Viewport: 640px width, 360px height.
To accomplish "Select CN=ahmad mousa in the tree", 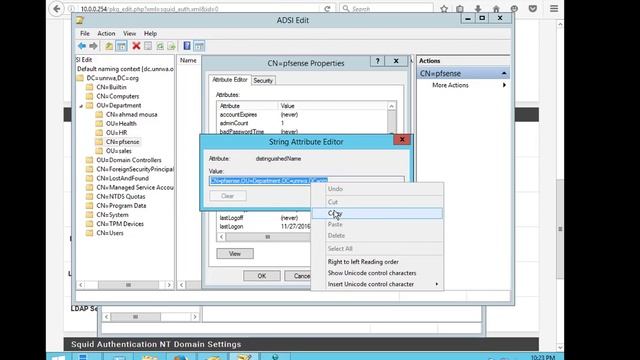I will tap(131, 115).
